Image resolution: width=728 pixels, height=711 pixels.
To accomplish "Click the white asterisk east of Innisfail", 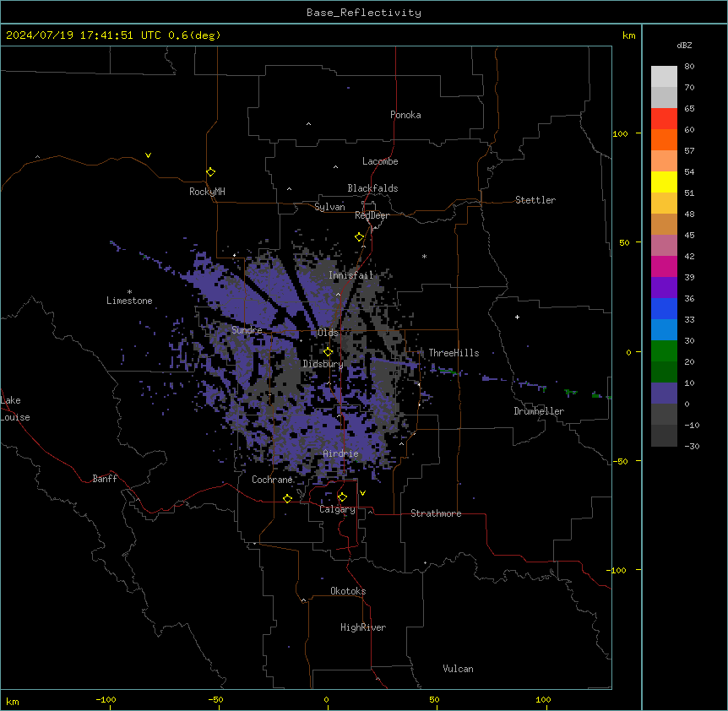I will (x=424, y=256).
